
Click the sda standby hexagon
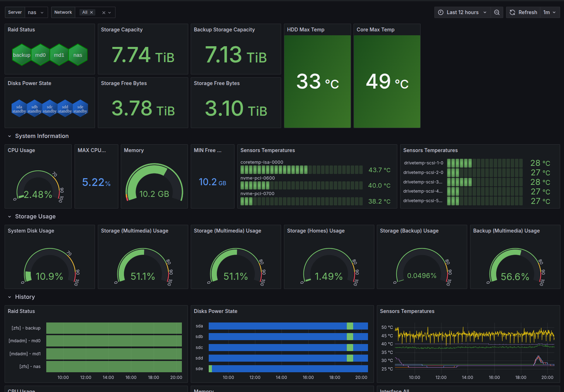tap(19, 109)
